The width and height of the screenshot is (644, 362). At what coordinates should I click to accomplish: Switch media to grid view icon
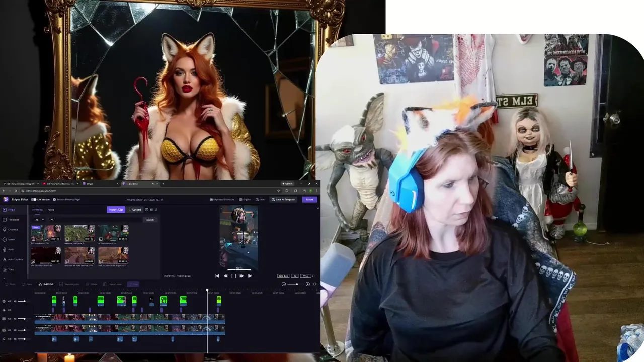151,210
